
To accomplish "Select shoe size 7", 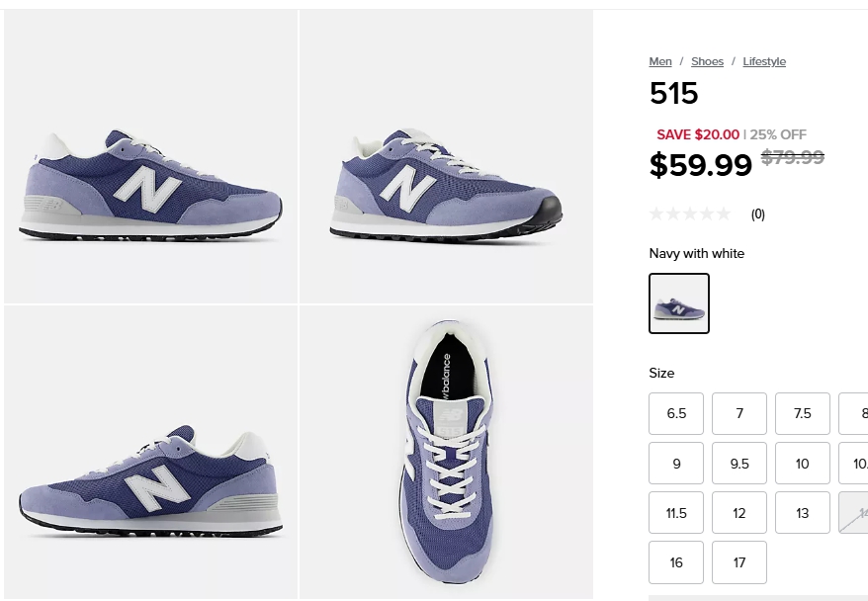I will pos(739,413).
